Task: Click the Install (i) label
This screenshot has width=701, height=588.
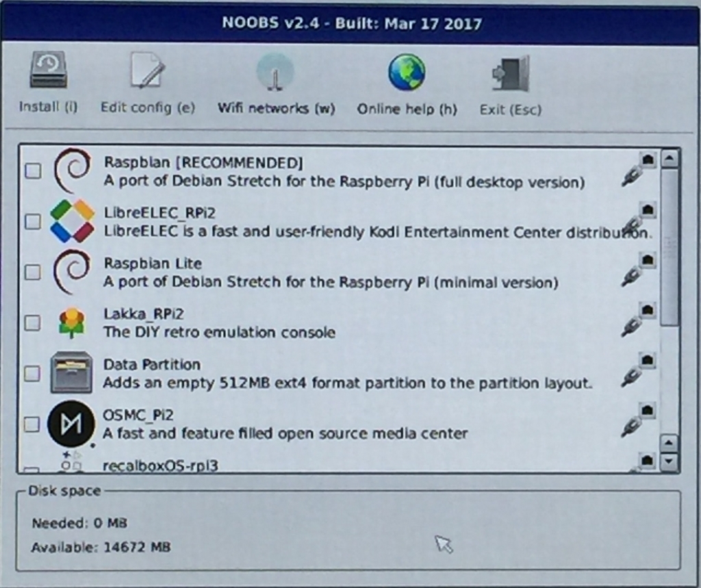Action: pyautogui.click(x=49, y=107)
